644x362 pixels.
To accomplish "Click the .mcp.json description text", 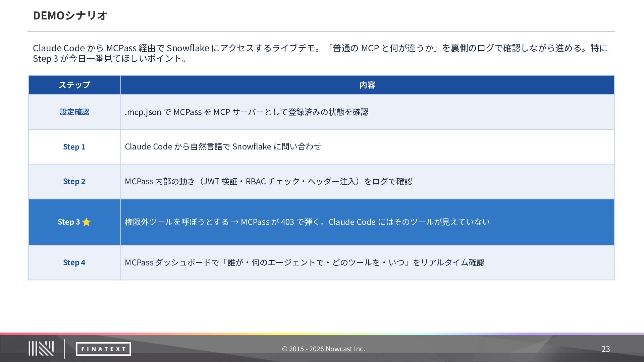I will [x=247, y=112].
